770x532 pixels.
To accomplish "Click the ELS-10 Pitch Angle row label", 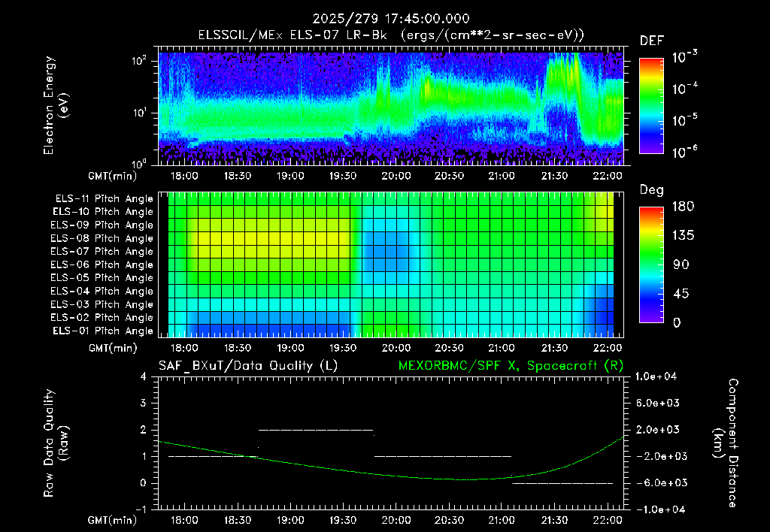I will tap(103, 212).
